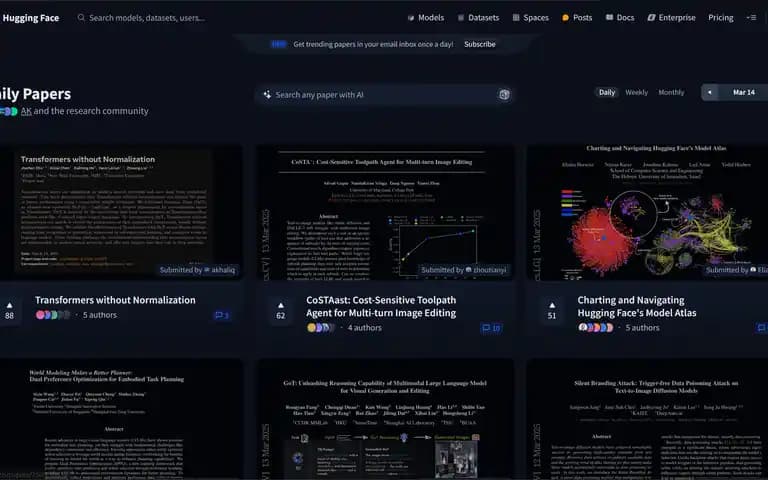Click the Datasets icon in navbar
Image resolution: width=768 pixels, height=480 pixels.
(x=461, y=18)
